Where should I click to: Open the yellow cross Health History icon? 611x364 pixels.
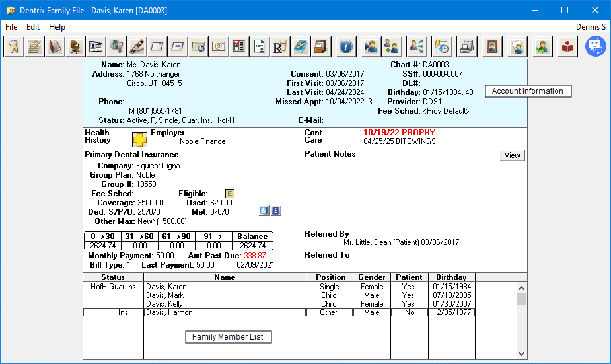(x=139, y=139)
